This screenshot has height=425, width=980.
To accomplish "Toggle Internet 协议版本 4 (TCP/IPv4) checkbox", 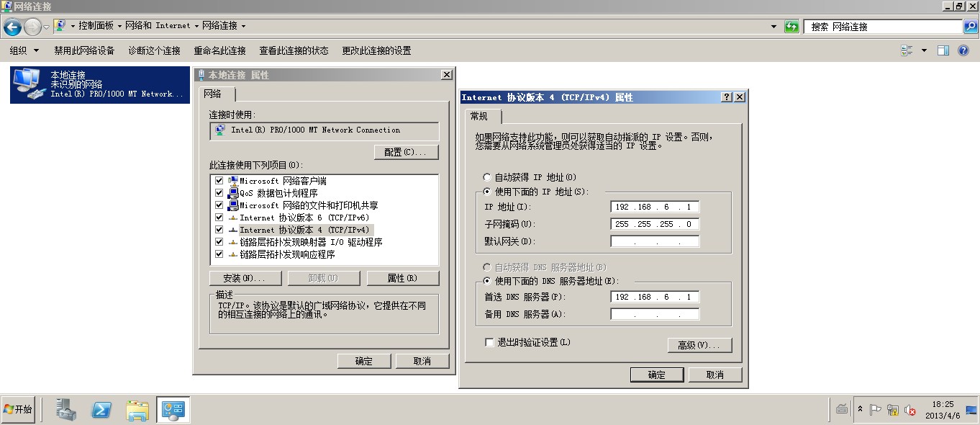I will pos(219,230).
